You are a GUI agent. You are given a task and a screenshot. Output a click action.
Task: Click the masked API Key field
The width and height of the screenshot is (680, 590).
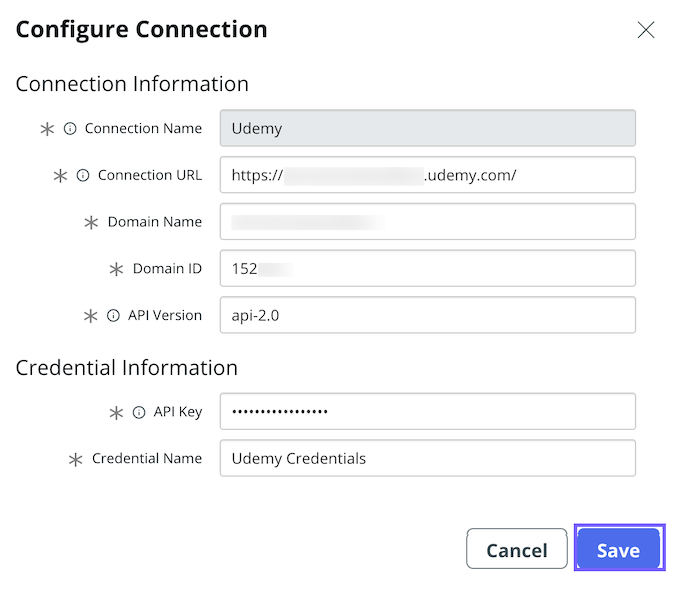point(428,411)
